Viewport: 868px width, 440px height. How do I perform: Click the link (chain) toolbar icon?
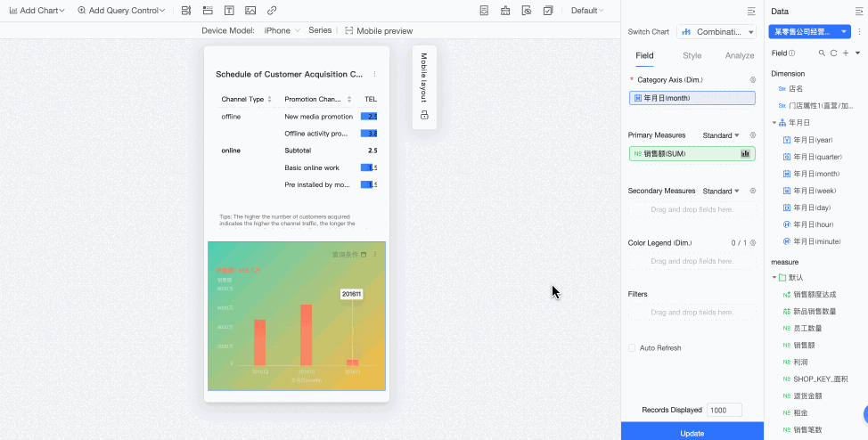(271, 11)
